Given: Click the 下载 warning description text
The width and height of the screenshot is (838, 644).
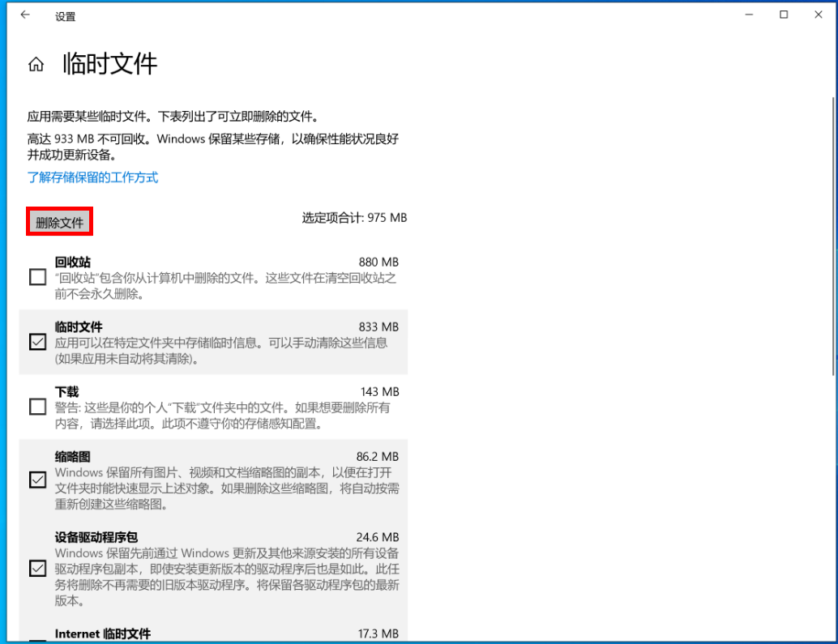Looking at the screenshot, I should pyautogui.click(x=222, y=416).
